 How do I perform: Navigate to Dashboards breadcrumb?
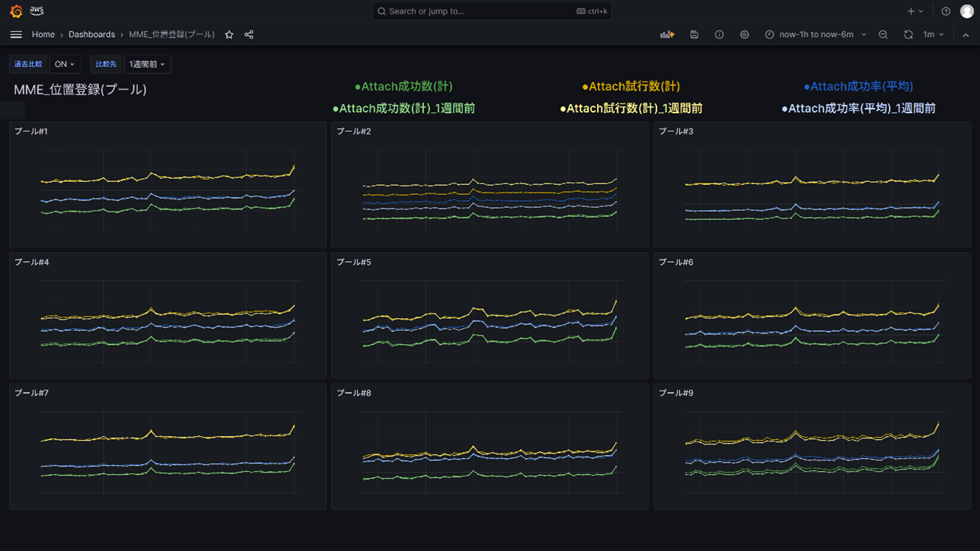91,35
